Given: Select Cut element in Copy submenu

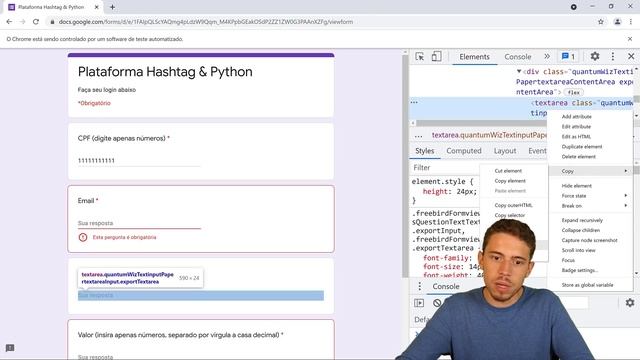Looking at the screenshot, I should 508,171.
